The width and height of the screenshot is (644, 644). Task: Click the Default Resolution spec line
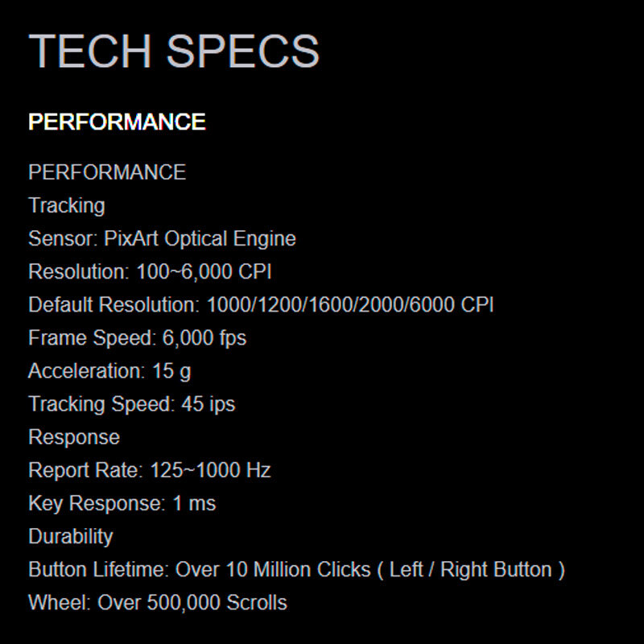click(x=261, y=305)
